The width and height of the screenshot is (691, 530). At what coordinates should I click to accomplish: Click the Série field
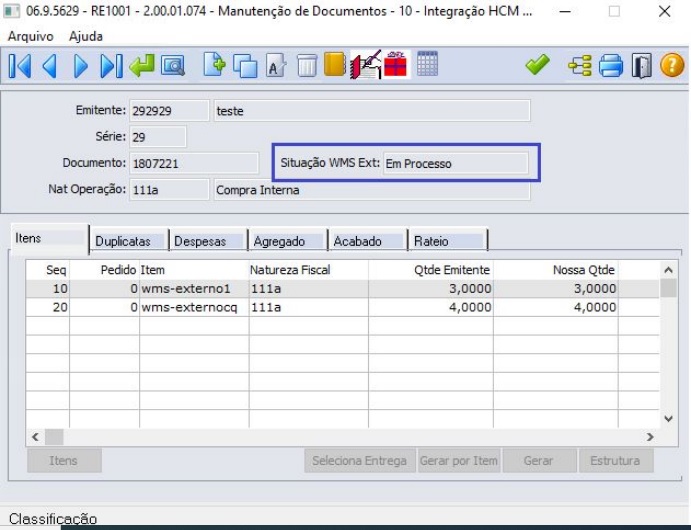(158, 137)
